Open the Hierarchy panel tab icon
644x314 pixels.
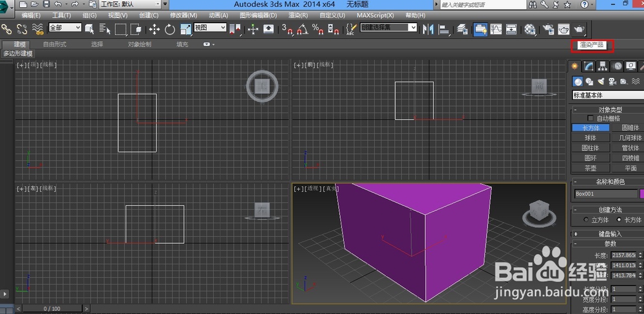(603, 66)
